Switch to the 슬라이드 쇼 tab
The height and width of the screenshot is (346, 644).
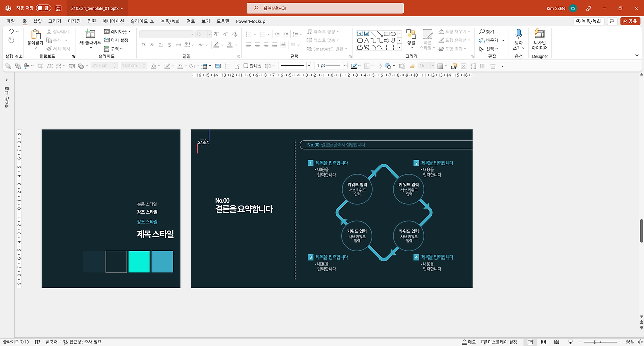tap(142, 21)
